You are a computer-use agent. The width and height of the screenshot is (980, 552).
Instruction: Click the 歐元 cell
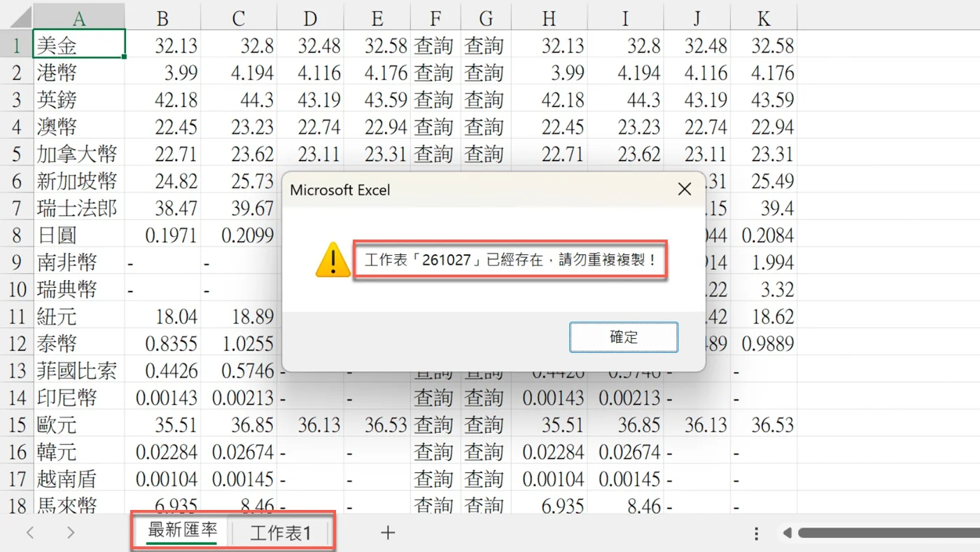tap(79, 425)
